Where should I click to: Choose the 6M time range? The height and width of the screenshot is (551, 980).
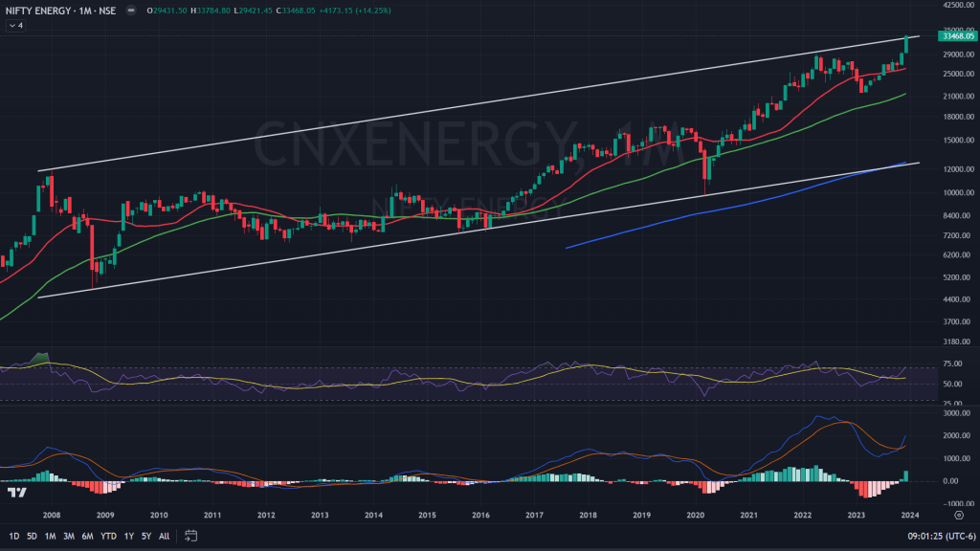tap(87, 536)
